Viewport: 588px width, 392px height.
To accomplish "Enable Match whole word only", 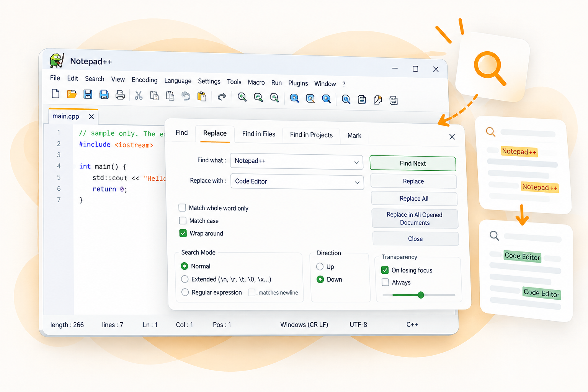I will pos(182,207).
